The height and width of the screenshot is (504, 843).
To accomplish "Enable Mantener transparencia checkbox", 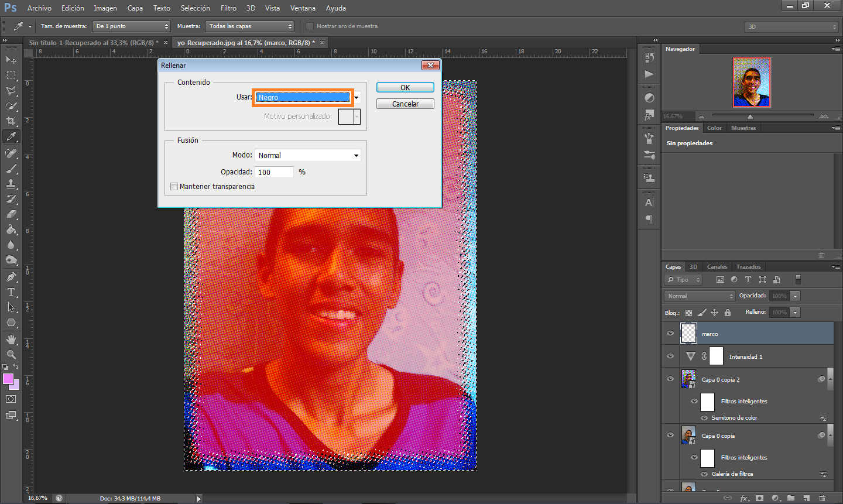I will click(x=174, y=187).
